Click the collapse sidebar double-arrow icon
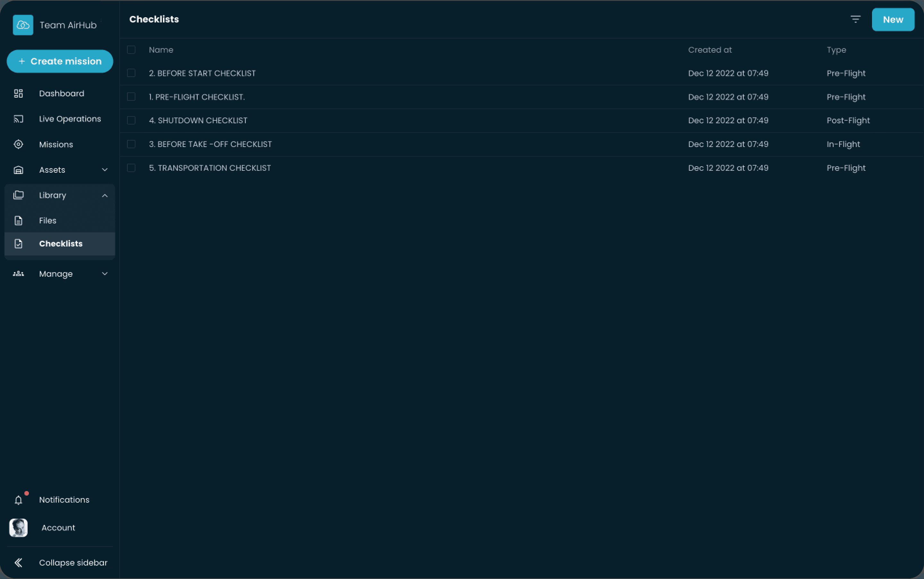The width and height of the screenshot is (924, 579). (18, 563)
